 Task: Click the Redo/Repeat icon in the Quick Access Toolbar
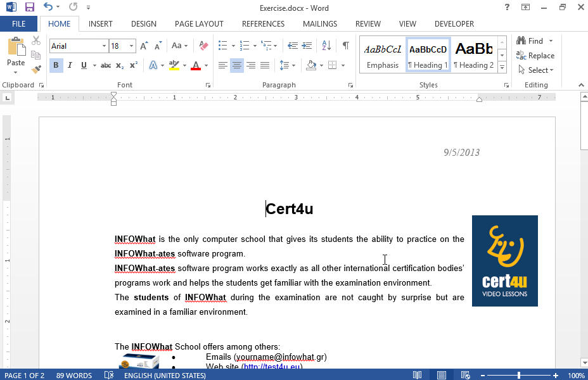[73, 6]
